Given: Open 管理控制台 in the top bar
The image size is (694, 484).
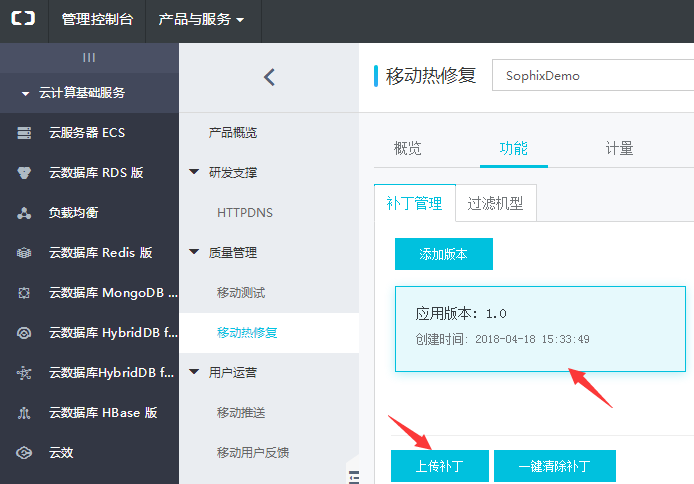Looking at the screenshot, I should coord(97,19).
